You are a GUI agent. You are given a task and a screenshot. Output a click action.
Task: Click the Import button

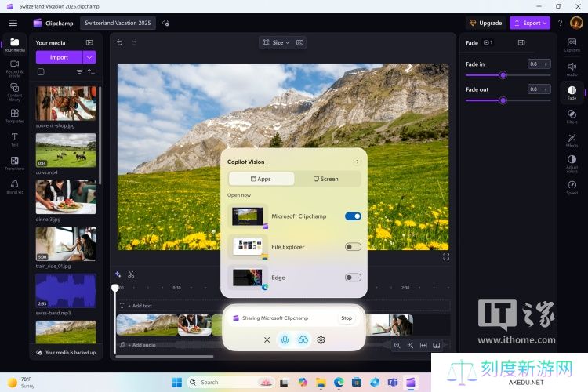point(60,57)
